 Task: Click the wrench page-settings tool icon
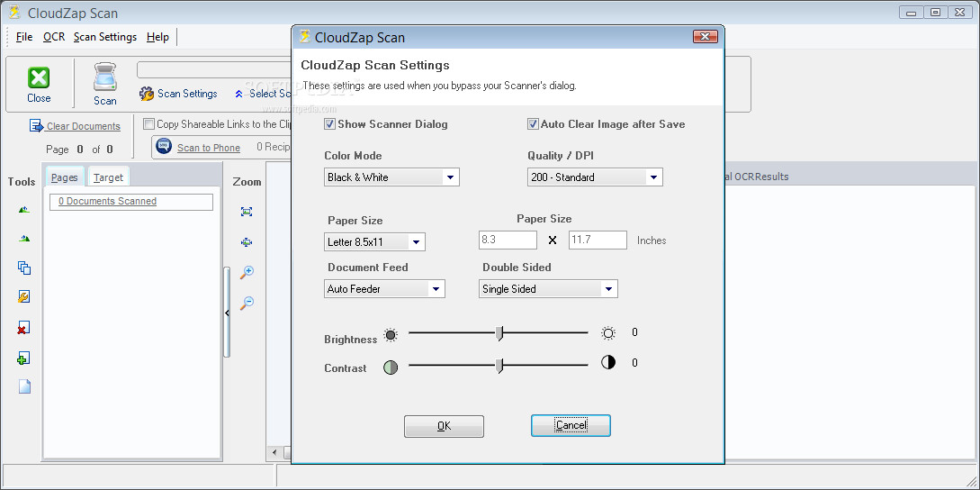23,297
